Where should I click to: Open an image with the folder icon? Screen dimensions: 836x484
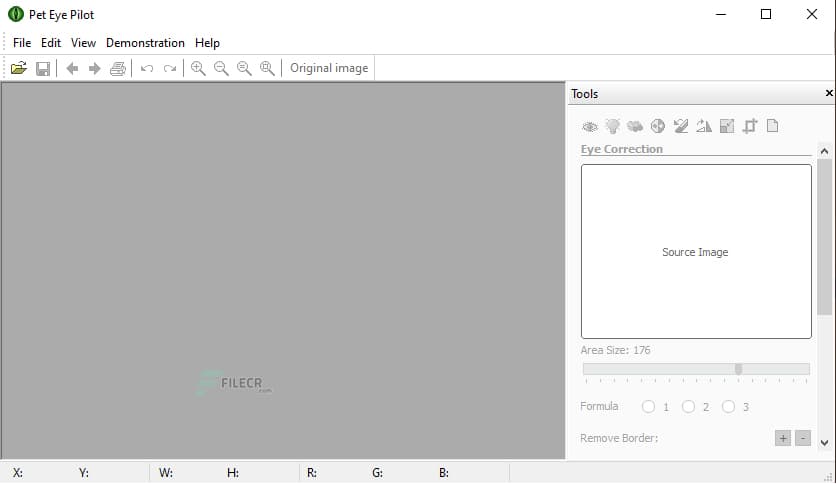pos(19,68)
